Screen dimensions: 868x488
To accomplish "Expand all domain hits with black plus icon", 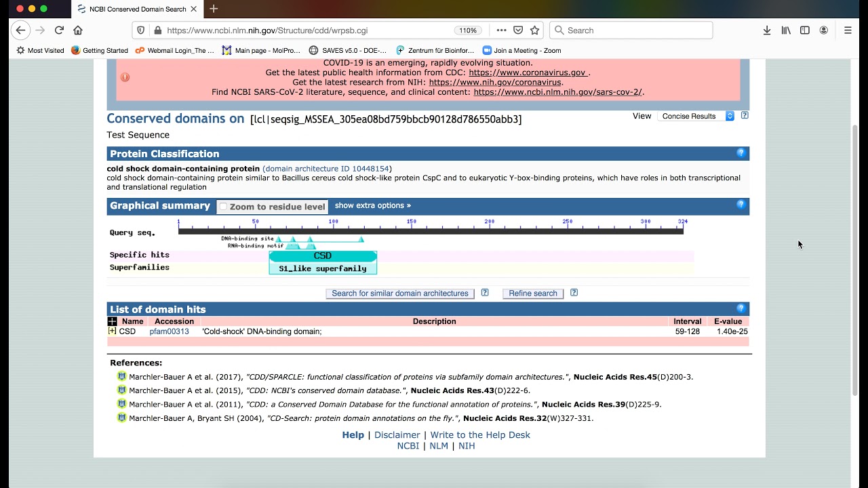I will [112, 321].
